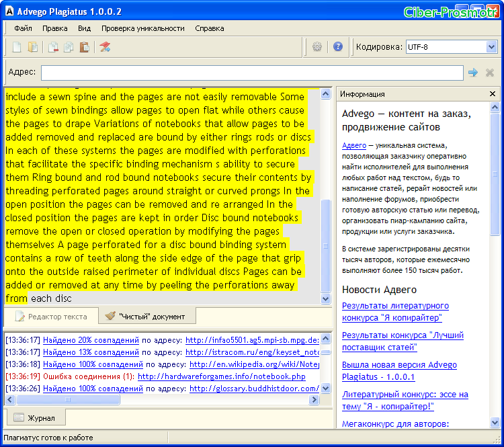
Task: Open Вышла новая версия Advego Plagiatus link
Action: coord(399,371)
